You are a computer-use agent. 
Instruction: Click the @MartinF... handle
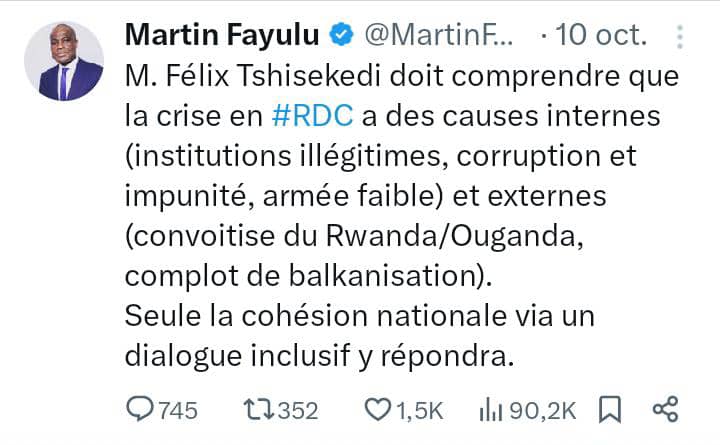pyautogui.click(x=438, y=37)
